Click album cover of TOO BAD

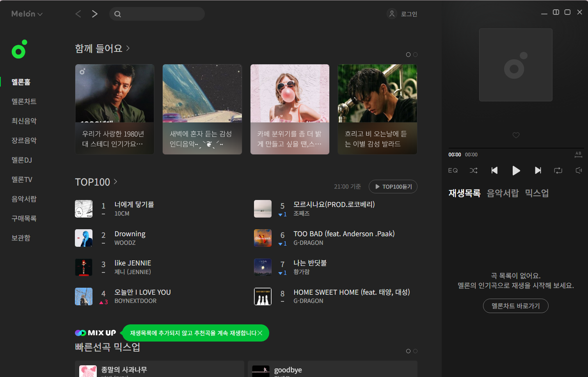[x=263, y=238]
